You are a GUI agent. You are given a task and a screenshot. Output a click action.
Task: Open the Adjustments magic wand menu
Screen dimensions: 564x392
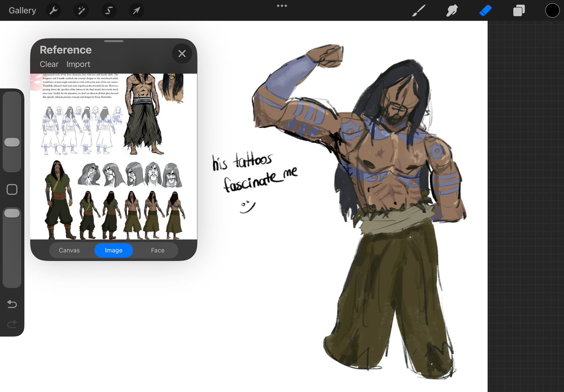[82, 10]
